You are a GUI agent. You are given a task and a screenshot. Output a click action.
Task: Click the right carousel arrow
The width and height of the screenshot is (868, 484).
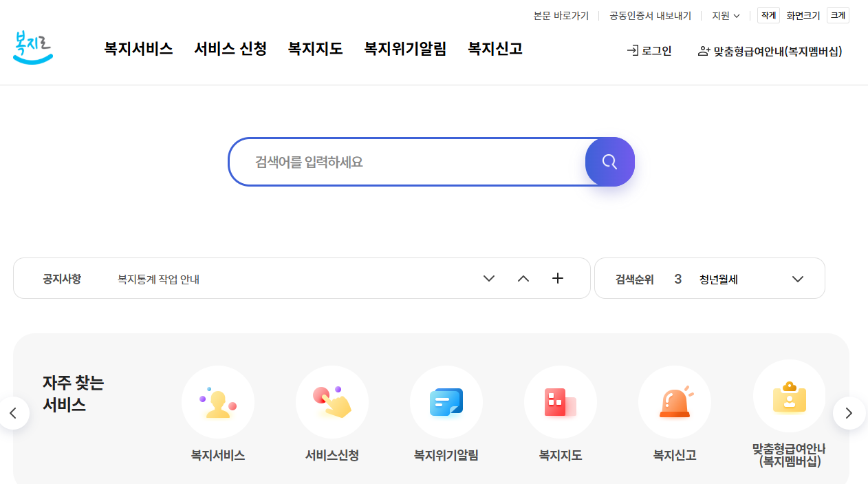849,412
